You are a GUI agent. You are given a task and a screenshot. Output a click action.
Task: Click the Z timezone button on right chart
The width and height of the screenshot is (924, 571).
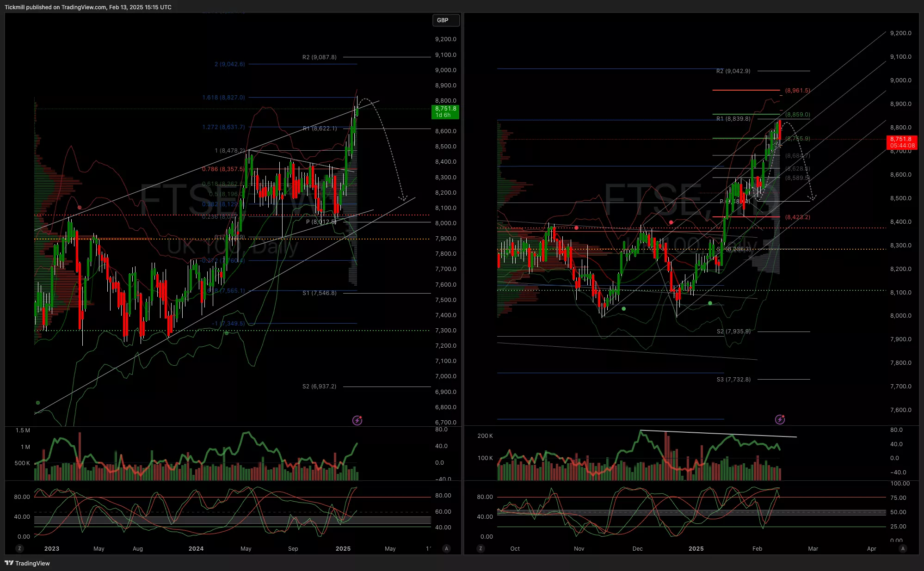481,548
